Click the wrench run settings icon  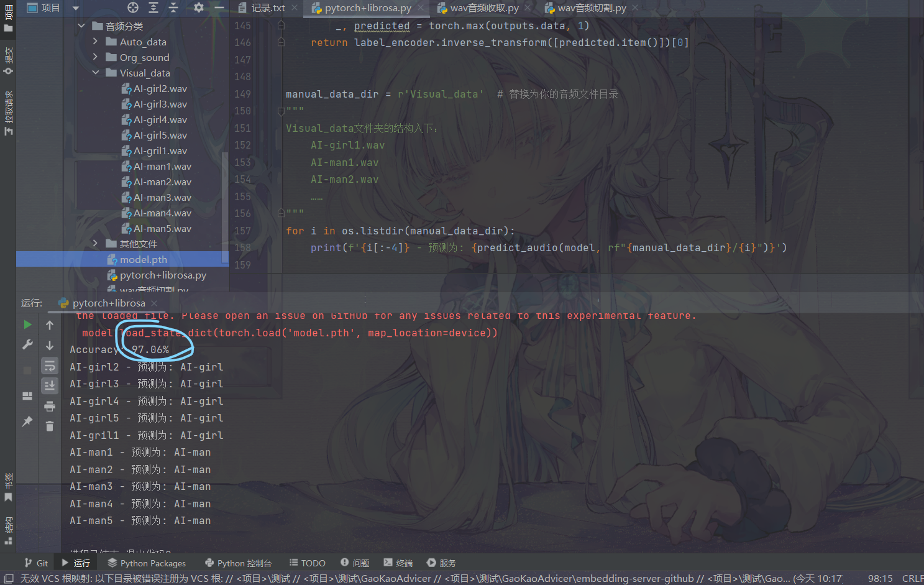tap(27, 344)
